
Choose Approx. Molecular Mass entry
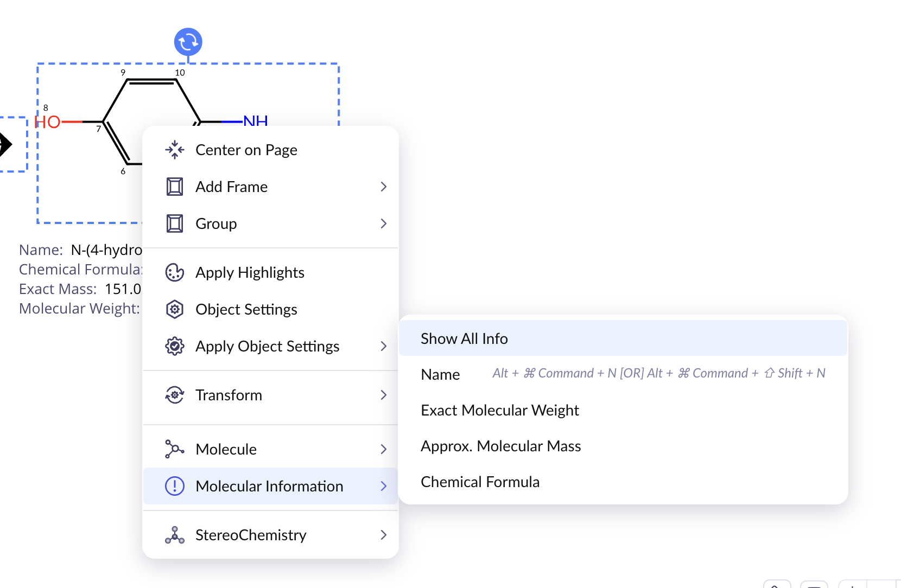(500, 446)
